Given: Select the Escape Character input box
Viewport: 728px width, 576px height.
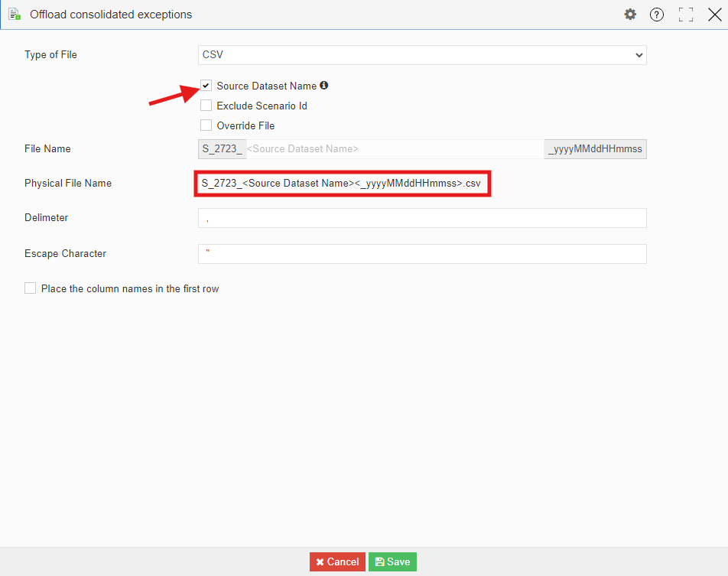Looking at the screenshot, I should (x=422, y=254).
